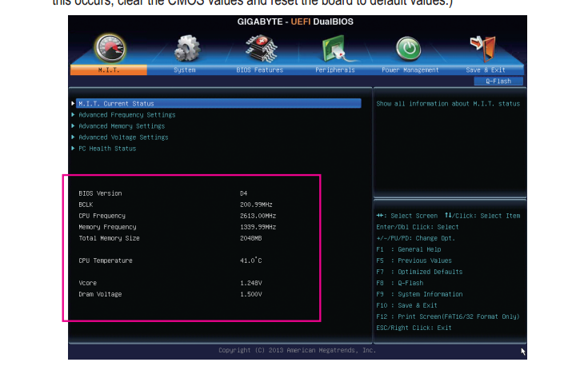Select the F8 Q-Flash help line

click(400, 283)
